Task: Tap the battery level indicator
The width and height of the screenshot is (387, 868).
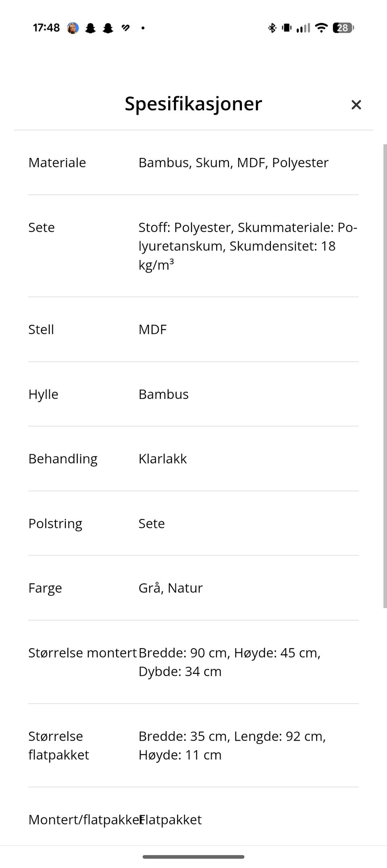Action: (x=343, y=28)
